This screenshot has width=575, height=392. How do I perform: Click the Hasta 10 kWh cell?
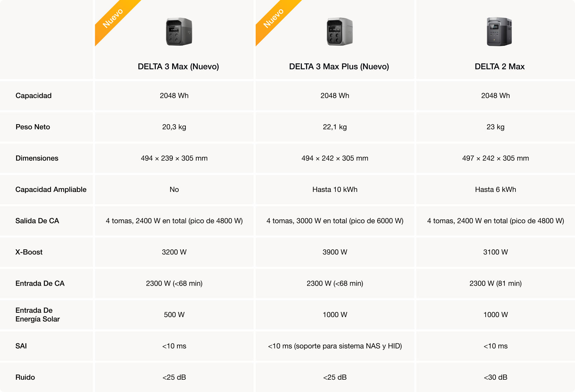(x=335, y=190)
